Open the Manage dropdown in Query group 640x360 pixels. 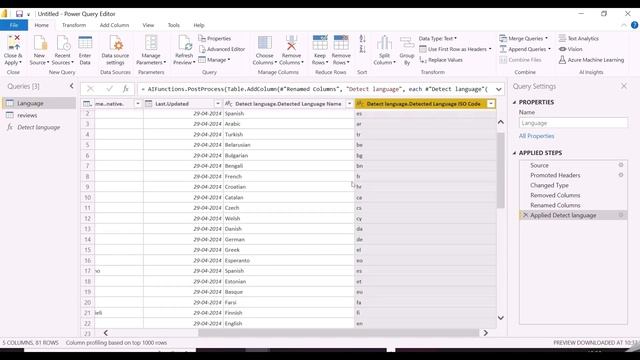(214, 60)
